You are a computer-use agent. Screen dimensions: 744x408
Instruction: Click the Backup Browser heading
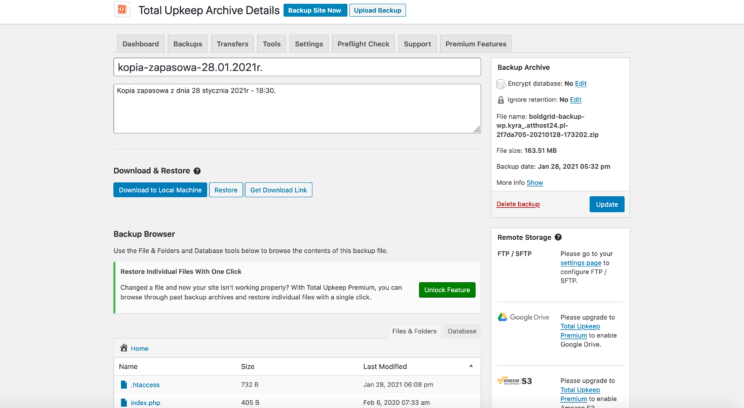tap(144, 234)
